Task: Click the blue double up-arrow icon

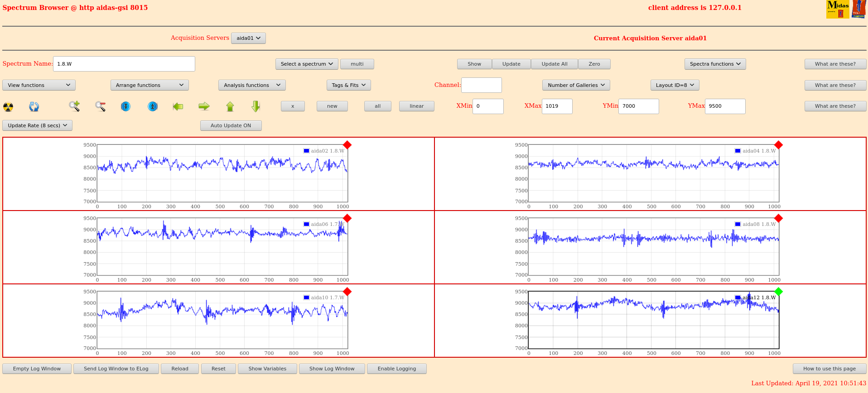Action: pos(153,106)
